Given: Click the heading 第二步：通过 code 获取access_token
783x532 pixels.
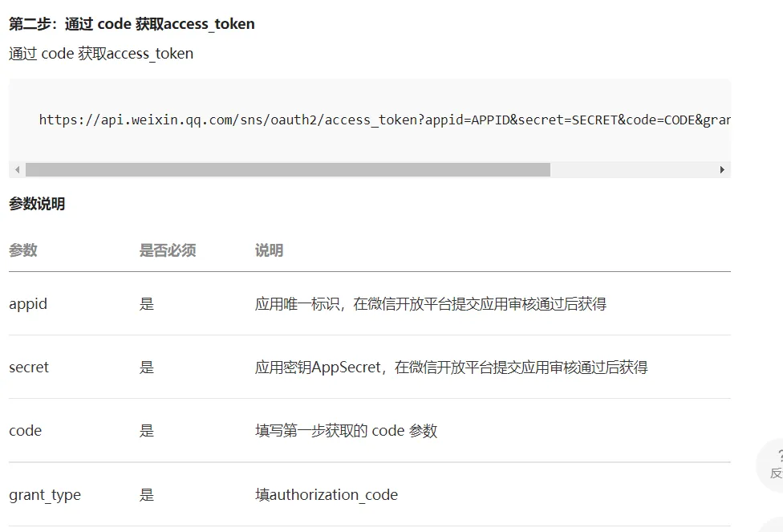Looking at the screenshot, I should tap(132, 23).
